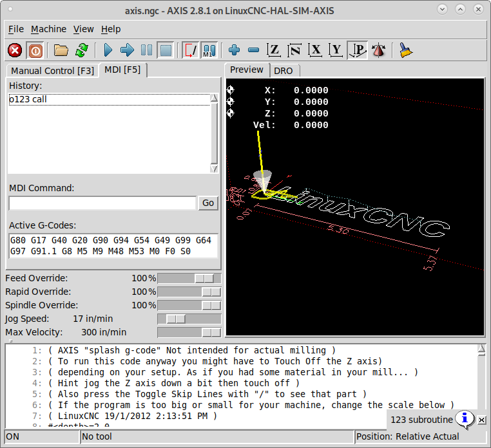Click Y axis home indicator icon

tap(231, 102)
